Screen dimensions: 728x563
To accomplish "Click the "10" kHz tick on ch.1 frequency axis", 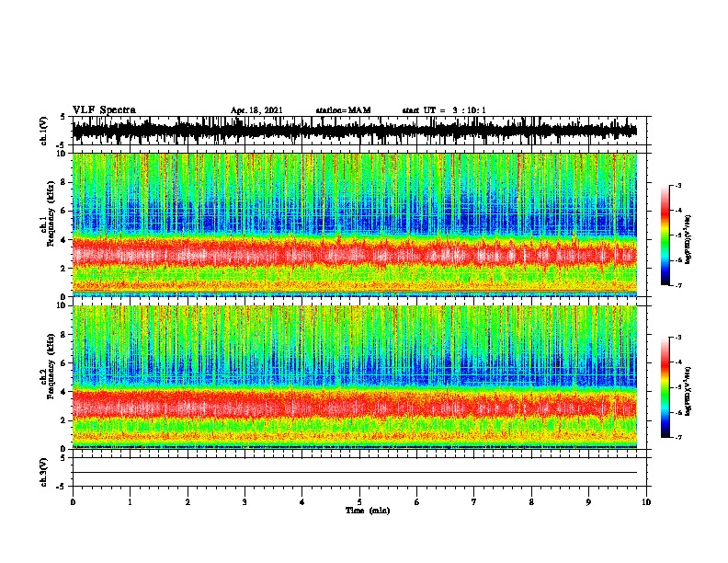I will click(62, 154).
